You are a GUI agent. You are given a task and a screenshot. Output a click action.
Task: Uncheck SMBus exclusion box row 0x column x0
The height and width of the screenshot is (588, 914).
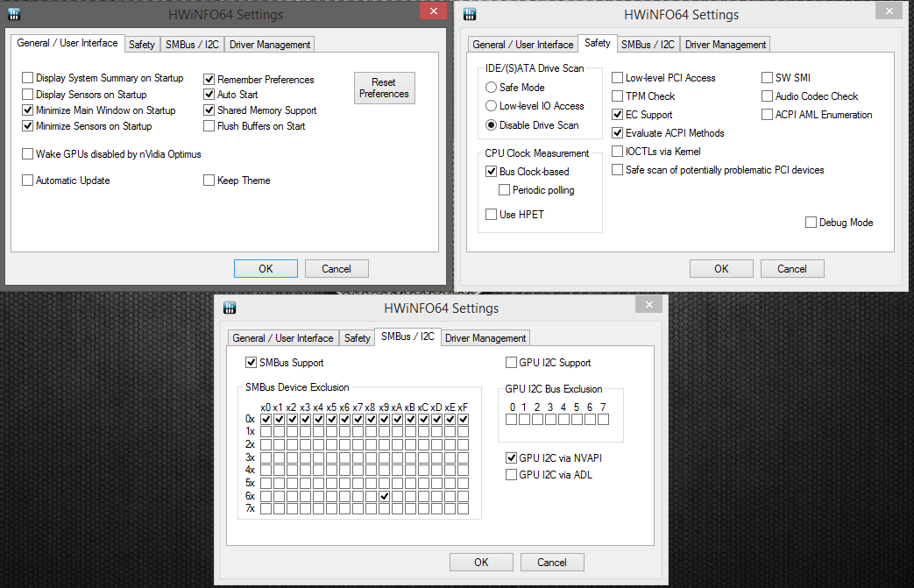[266, 419]
